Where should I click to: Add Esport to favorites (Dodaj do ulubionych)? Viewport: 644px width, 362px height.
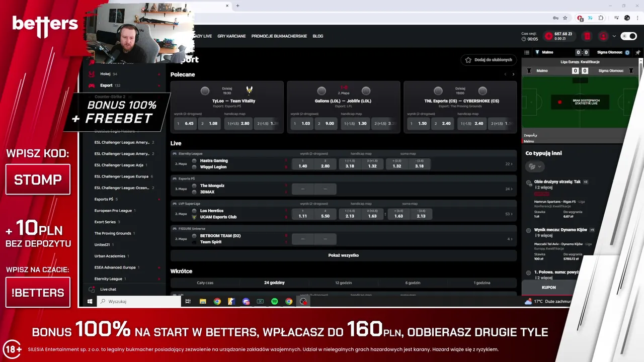coord(489,60)
